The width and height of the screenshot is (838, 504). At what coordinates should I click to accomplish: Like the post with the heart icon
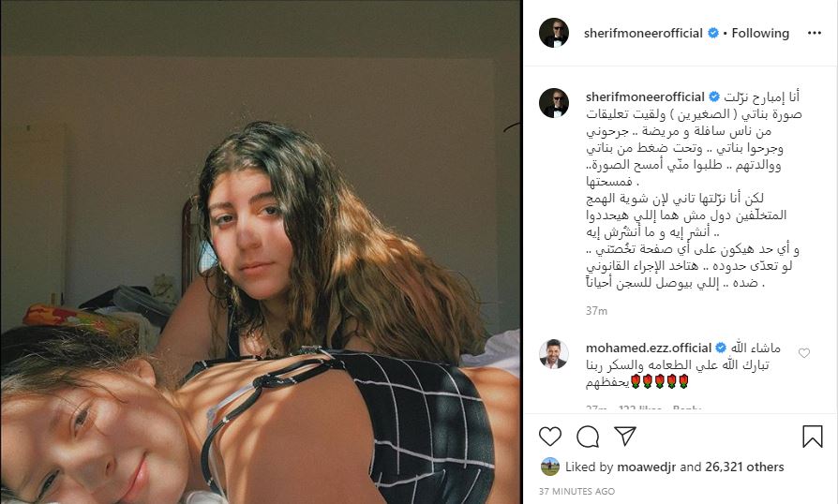point(550,437)
